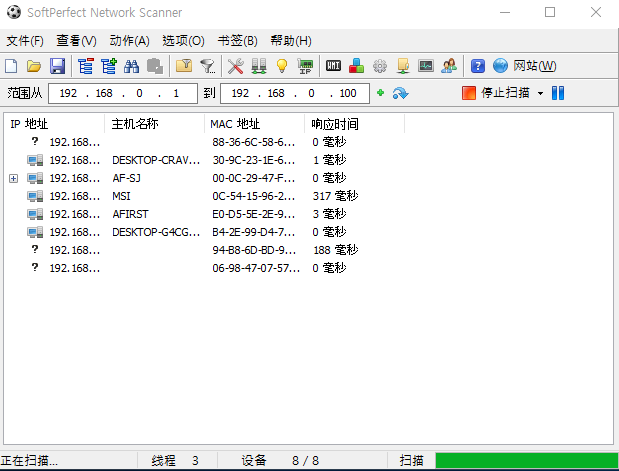Expand the AF-SJ device tree node
619x471 pixels.
coord(13,178)
